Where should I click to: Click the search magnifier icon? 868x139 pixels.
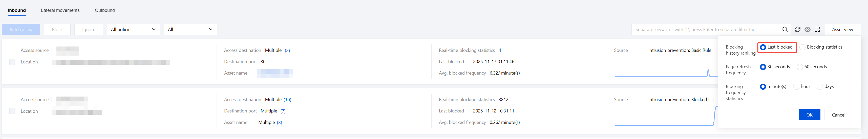pos(785,30)
